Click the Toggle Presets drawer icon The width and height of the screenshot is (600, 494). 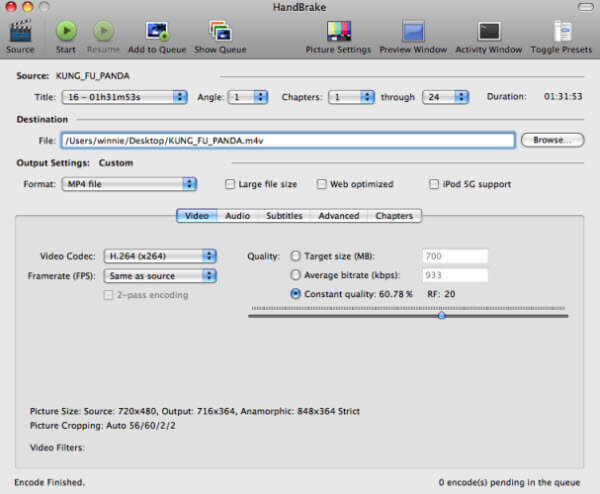tap(562, 31)
